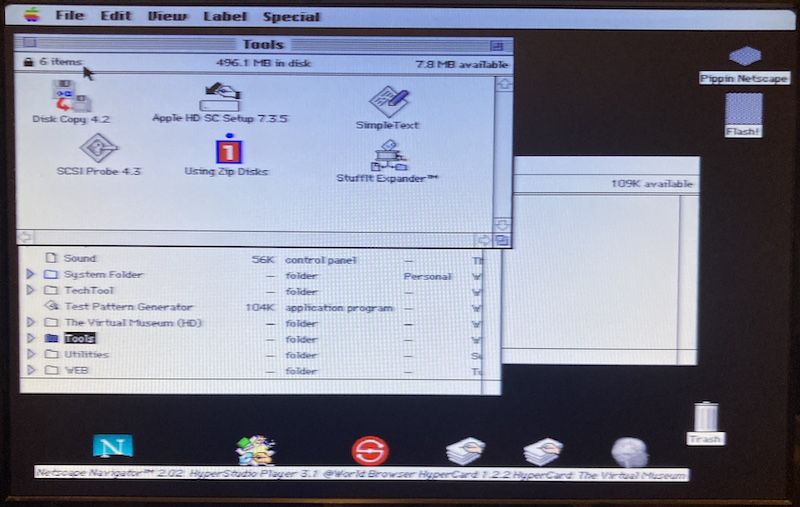Viewport: 800px width, 507px height.
Task: Open the Apple menu
Action: pos(32,15)
